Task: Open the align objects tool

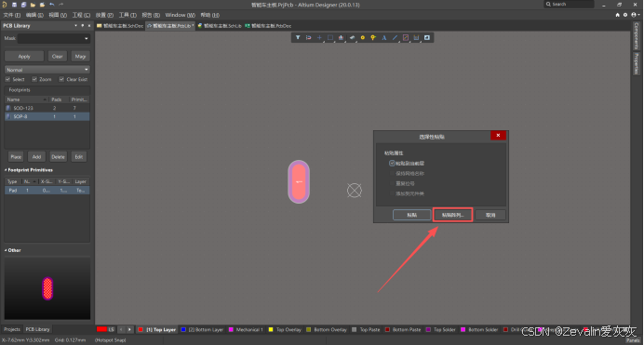Action: pos(341,38)
